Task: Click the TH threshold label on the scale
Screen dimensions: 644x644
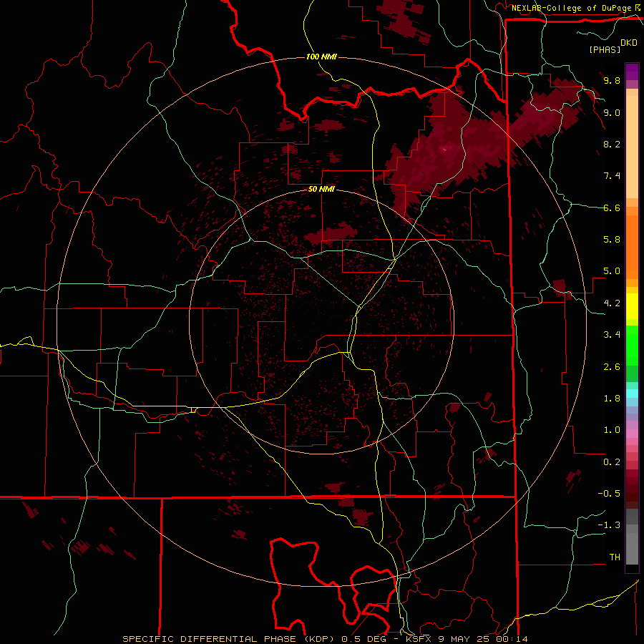Action: pyautogui.click(x=615, y=557)
